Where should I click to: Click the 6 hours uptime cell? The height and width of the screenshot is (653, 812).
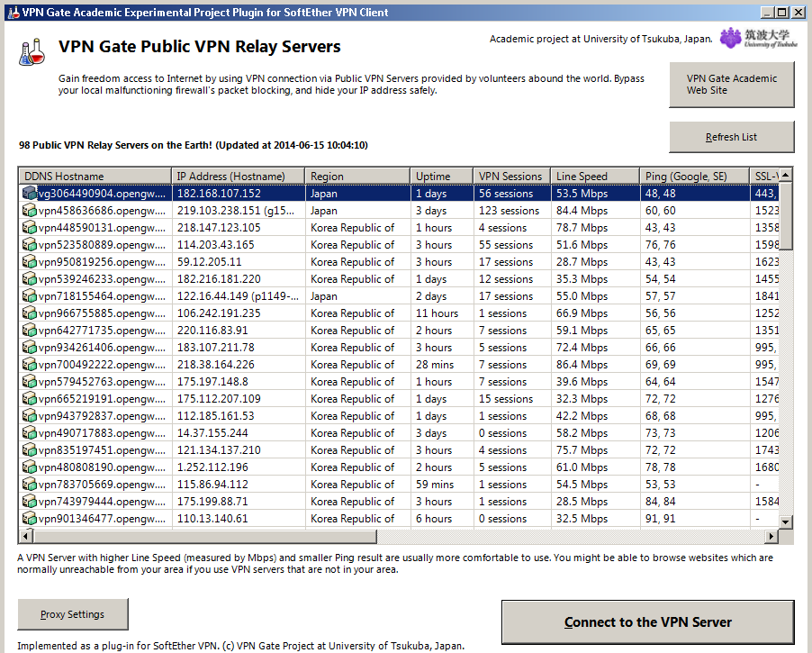click(434, 518)
